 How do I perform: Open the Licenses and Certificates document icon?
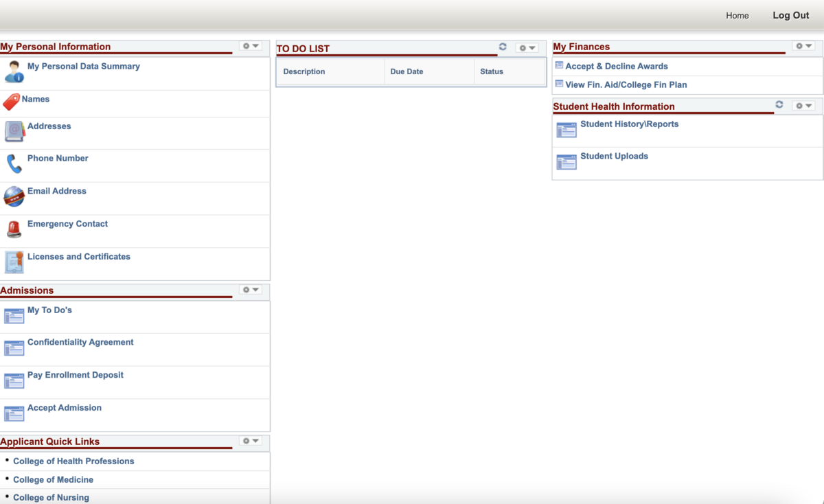[x=14, y=262]
